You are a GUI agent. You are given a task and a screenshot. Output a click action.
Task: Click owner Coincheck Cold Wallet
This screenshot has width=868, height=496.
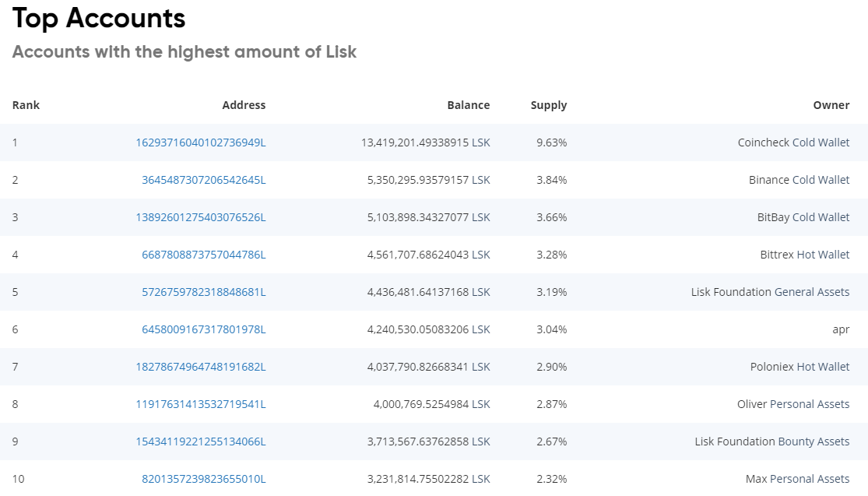pos(793,142)
